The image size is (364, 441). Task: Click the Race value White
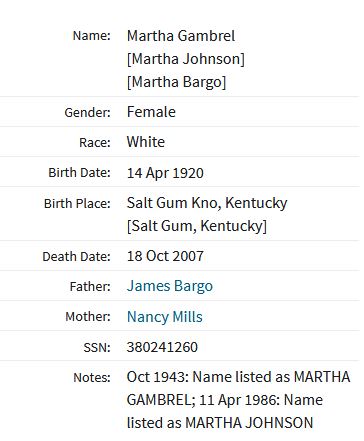coord(146,142)
